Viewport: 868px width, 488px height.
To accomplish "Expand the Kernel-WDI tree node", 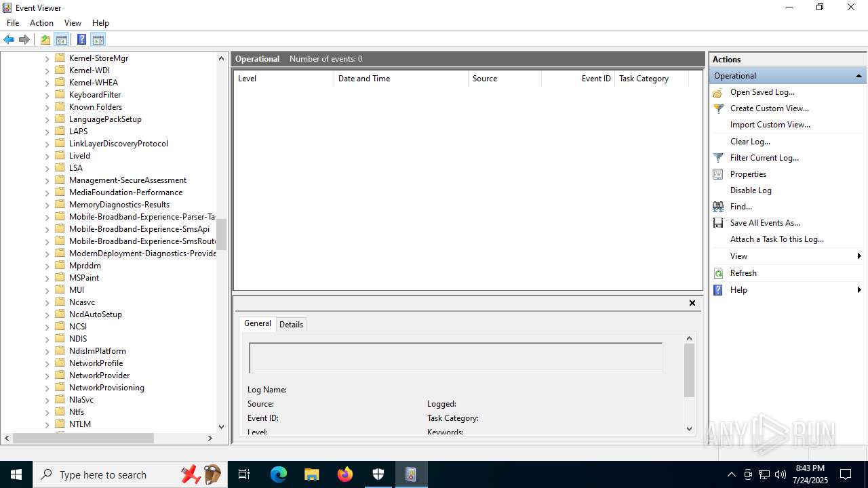I will (47, 70).
